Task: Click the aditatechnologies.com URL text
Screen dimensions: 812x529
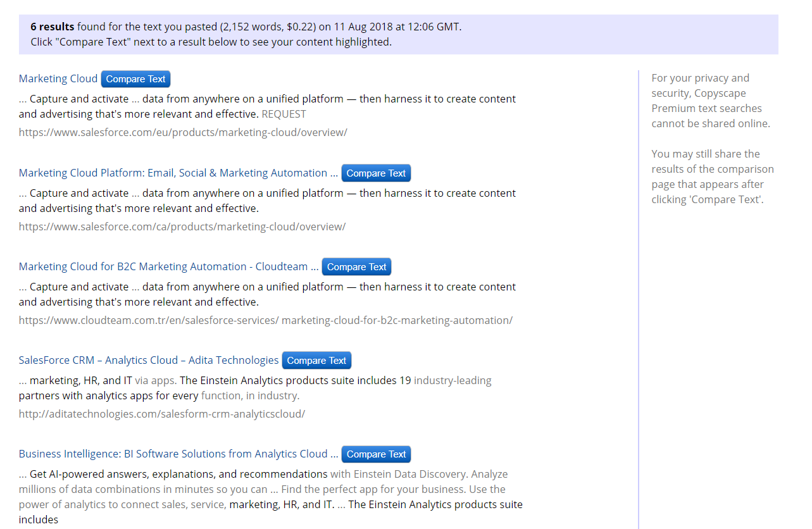Action: point(162,414)
